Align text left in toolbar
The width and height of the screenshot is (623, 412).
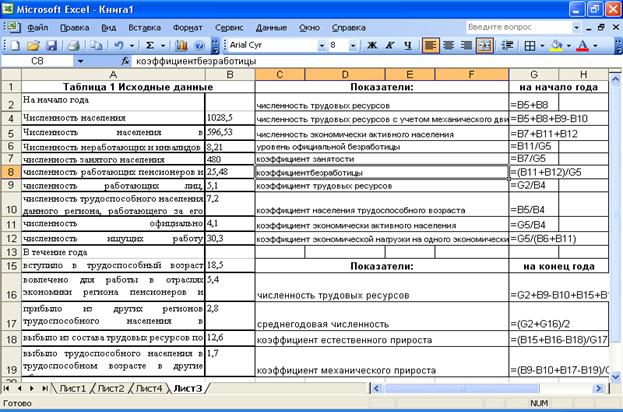click(431, 46)
